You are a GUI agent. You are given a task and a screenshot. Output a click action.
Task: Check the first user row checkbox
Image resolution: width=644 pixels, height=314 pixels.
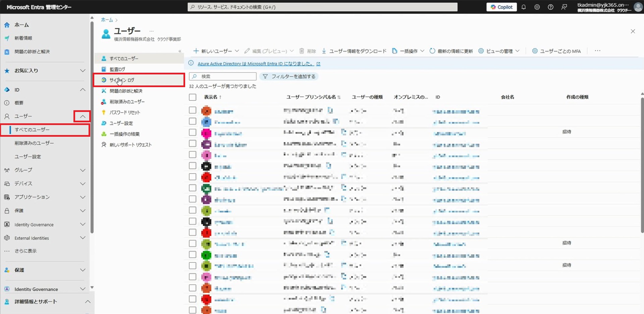[x=193, y=110]
